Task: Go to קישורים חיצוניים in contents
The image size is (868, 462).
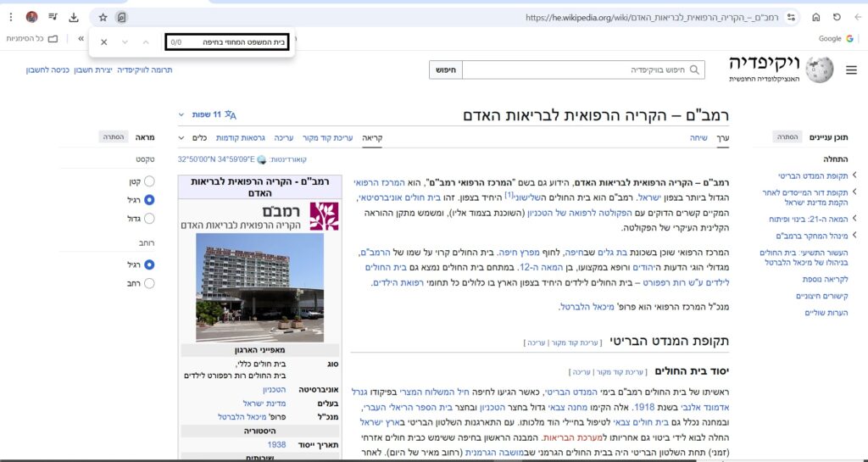Action: click(x=822, y=296)
